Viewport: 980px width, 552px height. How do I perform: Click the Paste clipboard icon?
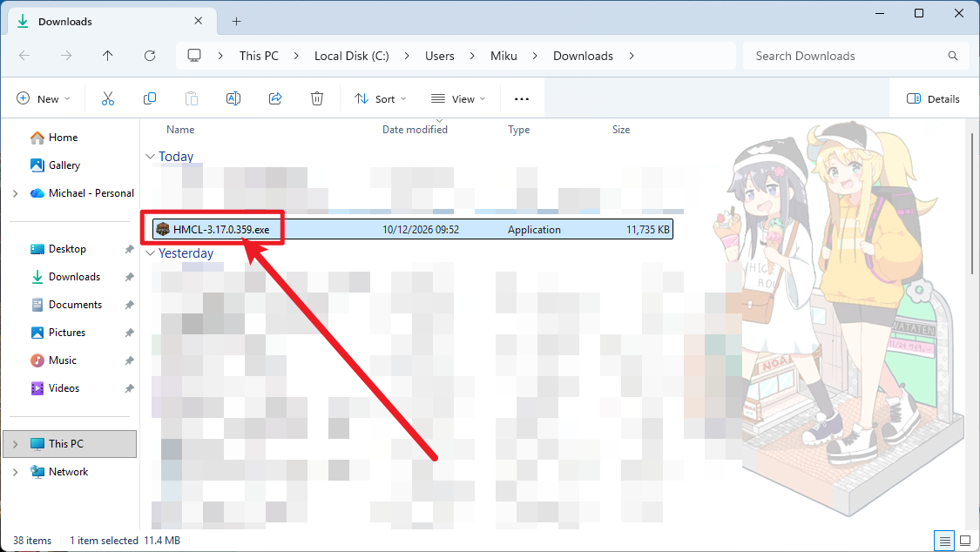click(x=192, y=98)
